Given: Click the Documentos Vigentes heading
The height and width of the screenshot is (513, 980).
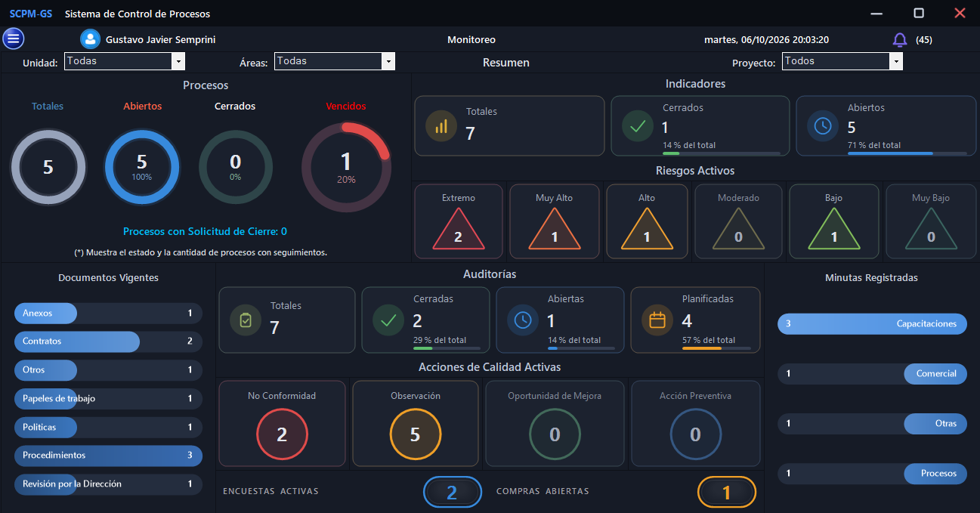Looking at the screenshot, I should point(108,278).
